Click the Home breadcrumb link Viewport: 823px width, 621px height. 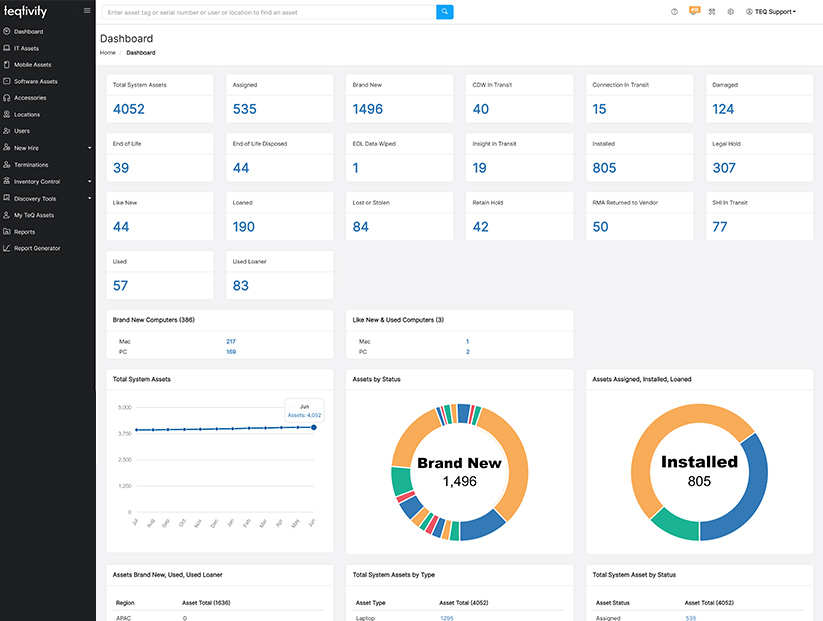107,52
